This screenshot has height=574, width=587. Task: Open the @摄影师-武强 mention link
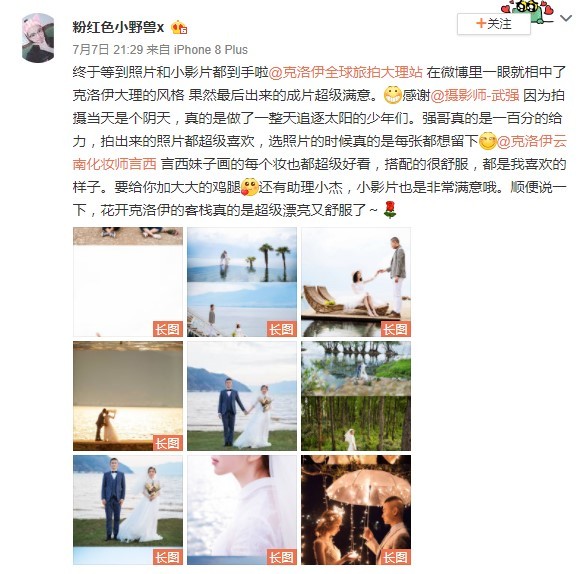475,95
